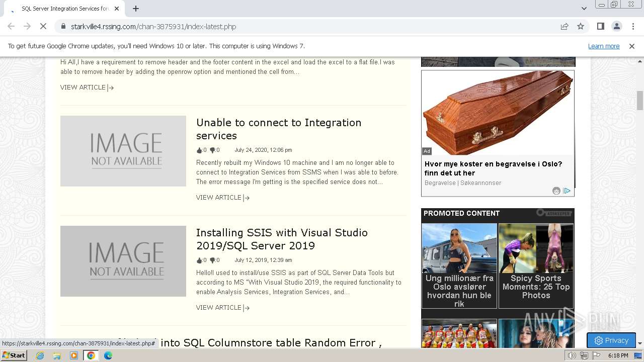Open Unable to connect to Integration services article

click(279, 129)
